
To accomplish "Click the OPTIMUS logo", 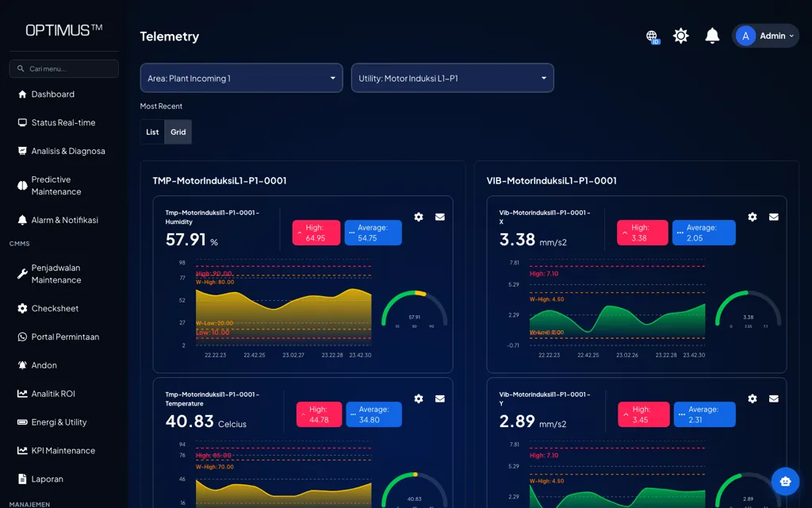I will click(x=64, y=30).
